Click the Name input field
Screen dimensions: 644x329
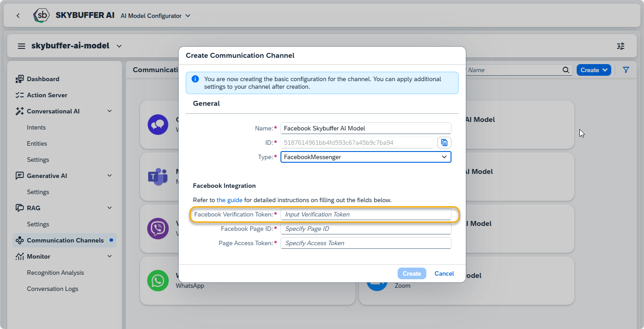366,128
